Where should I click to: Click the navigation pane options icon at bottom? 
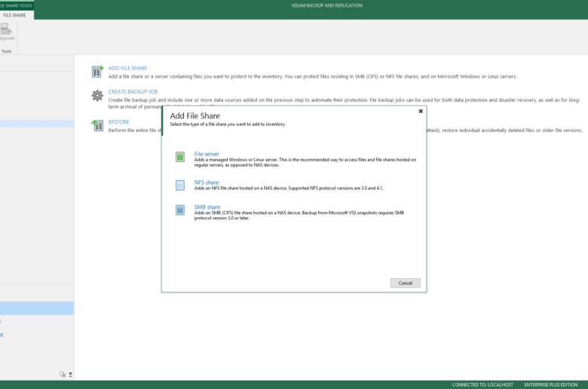(x=63, y=374)
